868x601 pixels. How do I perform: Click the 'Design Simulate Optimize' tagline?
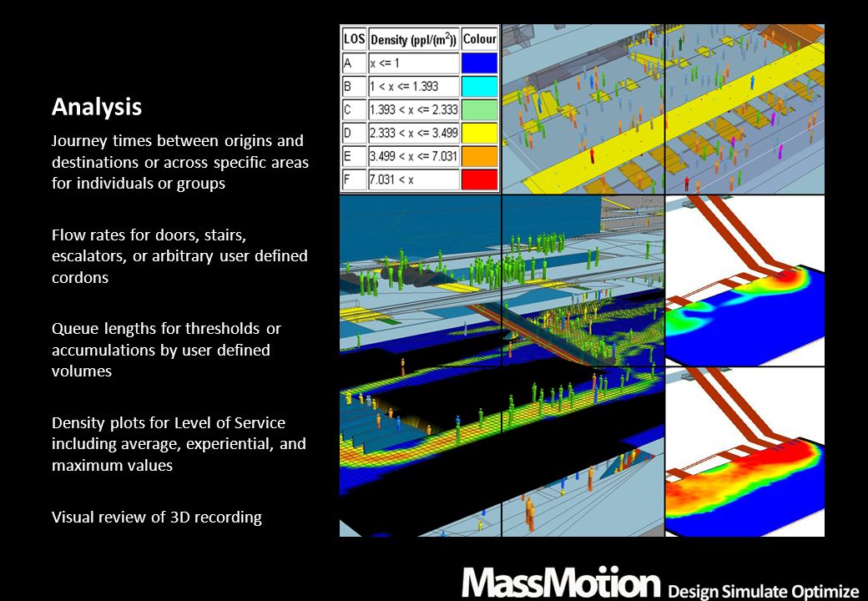[764, 590]
